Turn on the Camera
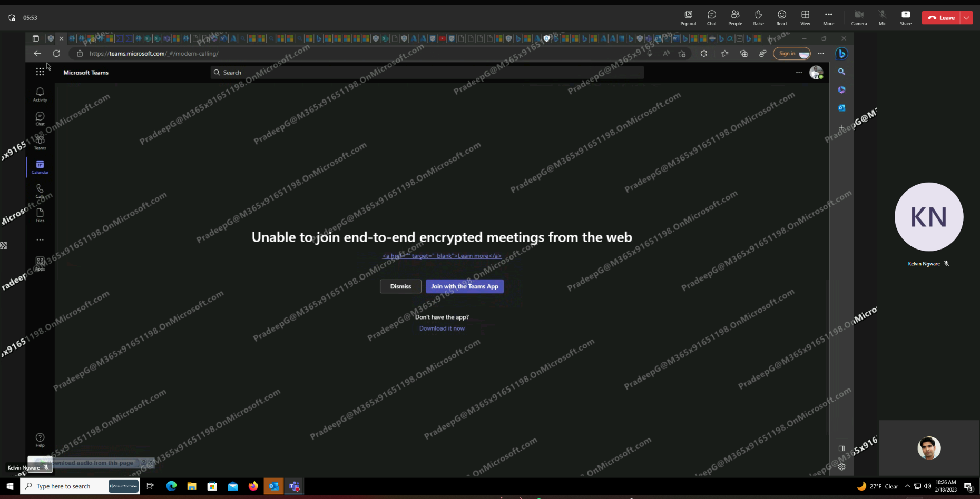This screenshot has width=980, height=499. tap(859, 17)
